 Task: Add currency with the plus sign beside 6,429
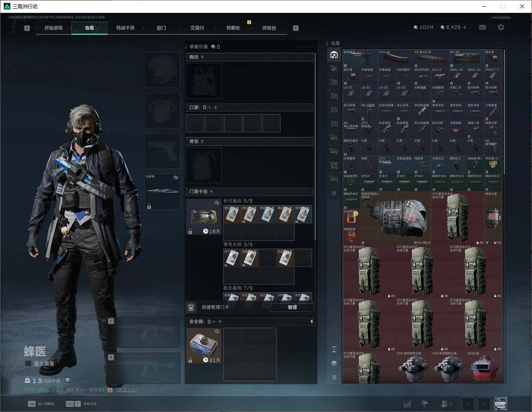(464, 27)
